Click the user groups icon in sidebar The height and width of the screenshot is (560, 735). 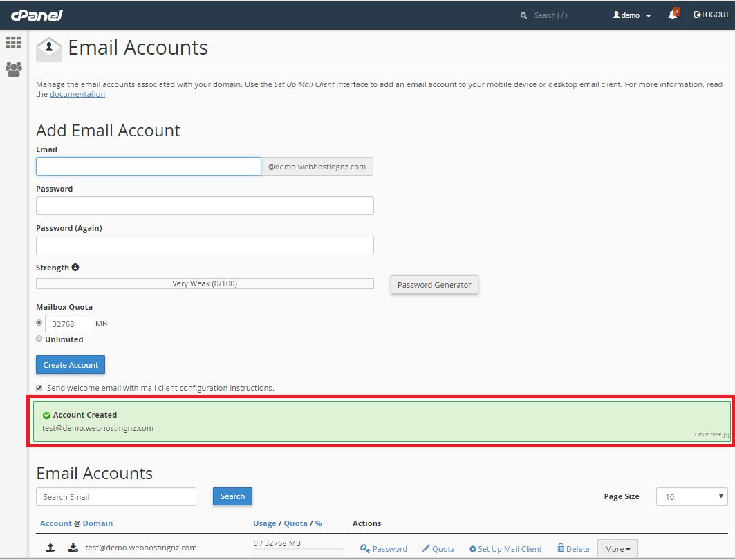coord(12,68)
